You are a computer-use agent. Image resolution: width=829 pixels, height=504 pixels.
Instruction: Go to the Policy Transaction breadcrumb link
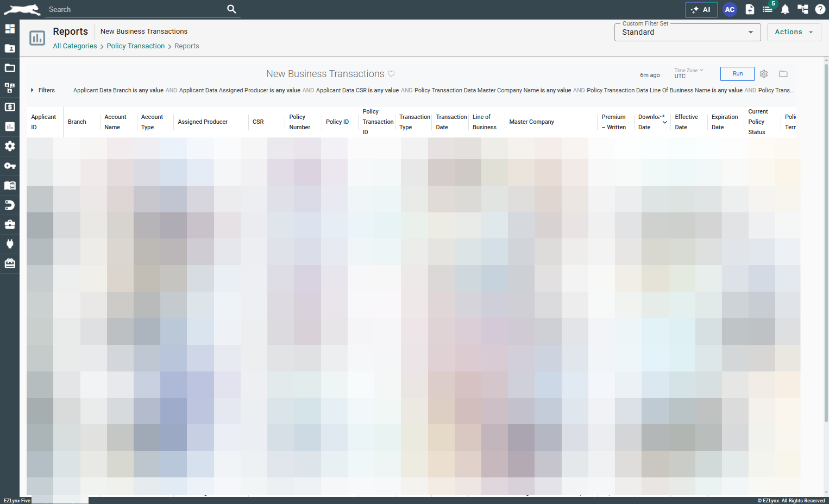pyautogui.click(x=136, y=46)
